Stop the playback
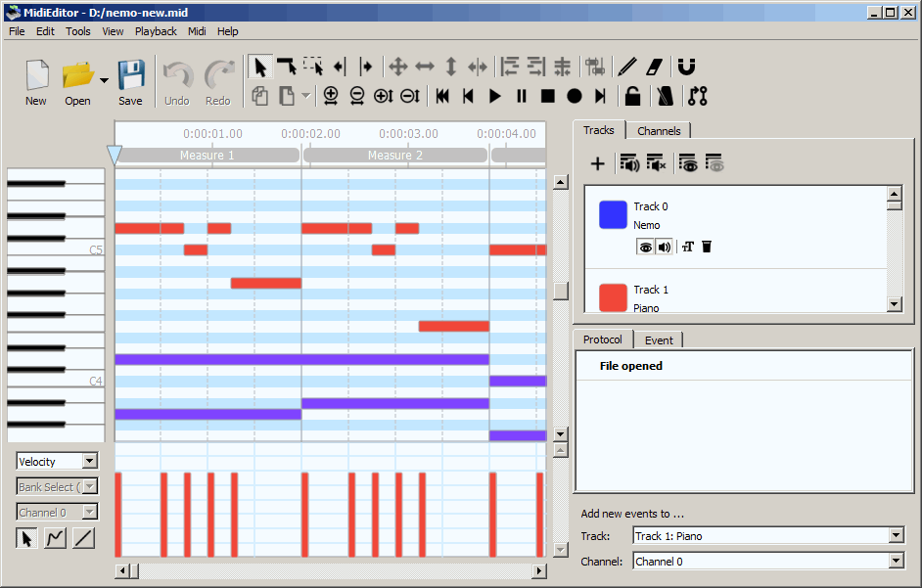Viewport: 922px width, 588px height. tap(548, 96)
